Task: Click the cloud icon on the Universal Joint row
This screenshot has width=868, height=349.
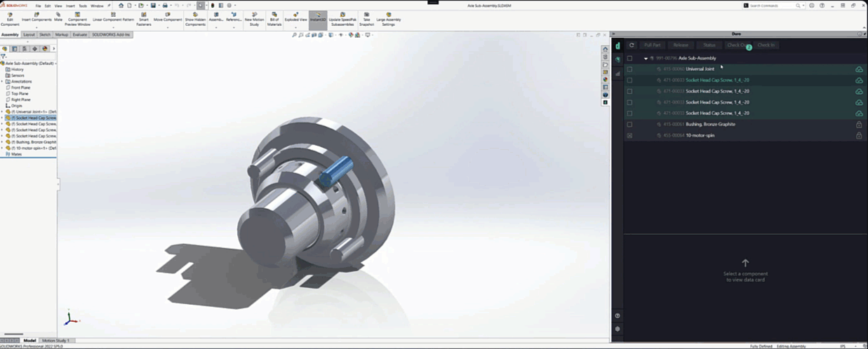Action: pos(859,69)
